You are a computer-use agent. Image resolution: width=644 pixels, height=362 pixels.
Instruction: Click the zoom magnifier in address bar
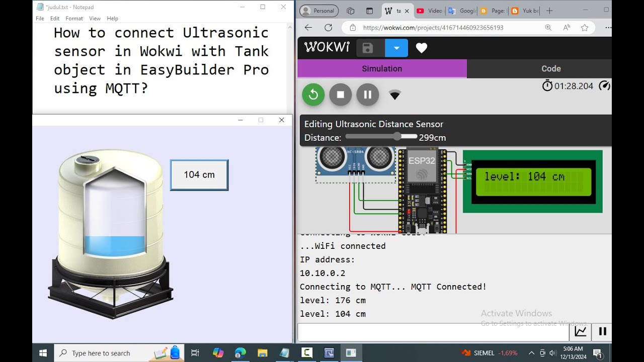click(x=548, y=28)
